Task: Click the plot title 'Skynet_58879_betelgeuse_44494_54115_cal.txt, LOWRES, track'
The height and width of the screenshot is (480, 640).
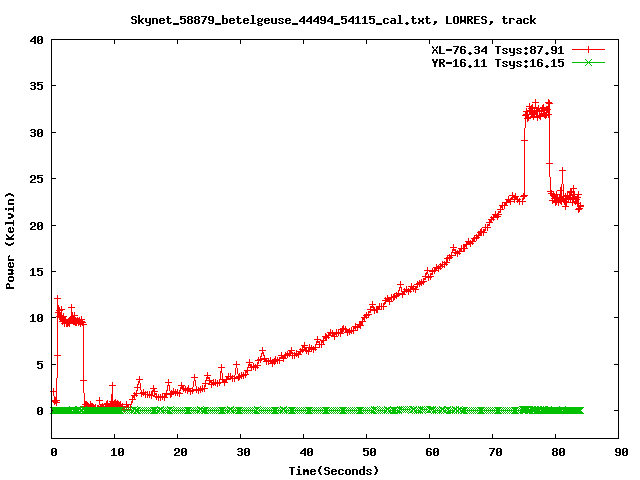Action: point(333,20)
